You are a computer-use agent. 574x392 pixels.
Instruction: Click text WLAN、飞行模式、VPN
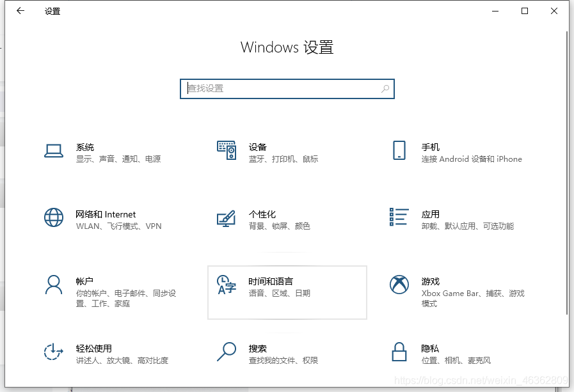pos(118,226)
